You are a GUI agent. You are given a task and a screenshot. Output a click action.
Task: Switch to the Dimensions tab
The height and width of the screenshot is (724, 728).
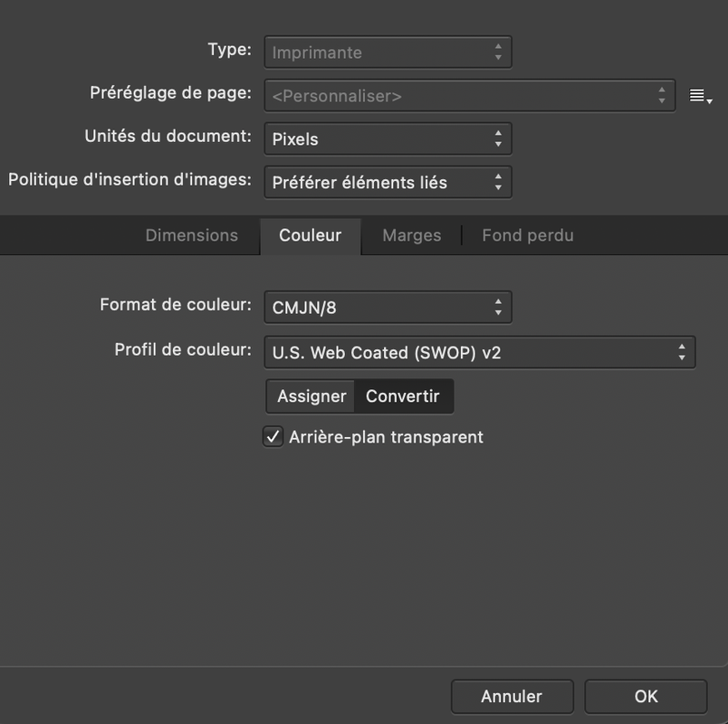coord(192,235)
